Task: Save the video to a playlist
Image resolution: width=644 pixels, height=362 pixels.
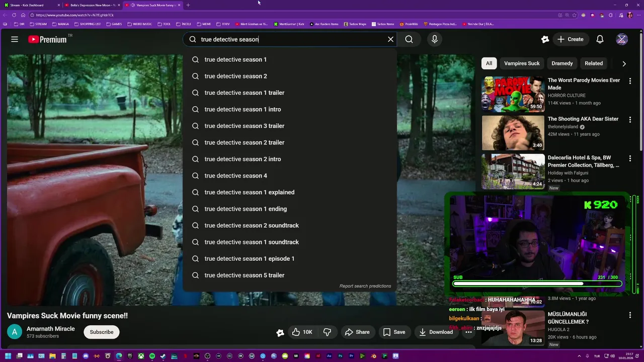Action: (394, 332)
